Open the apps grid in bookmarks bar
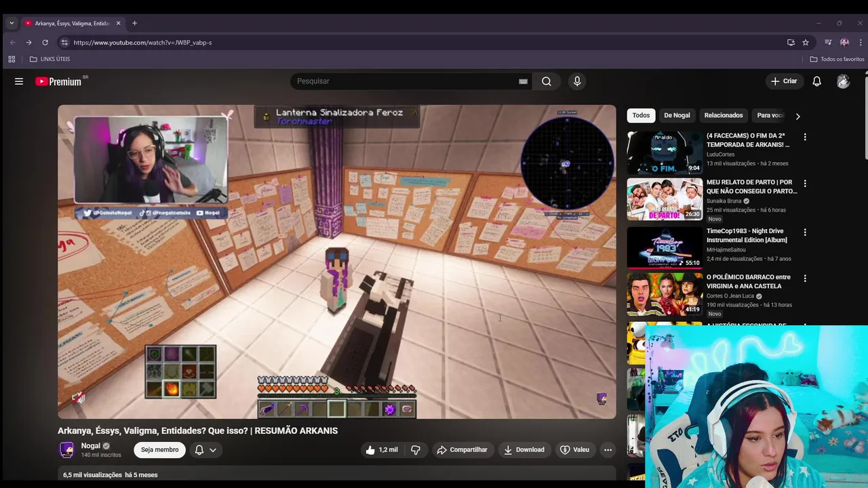 point(12,59)
